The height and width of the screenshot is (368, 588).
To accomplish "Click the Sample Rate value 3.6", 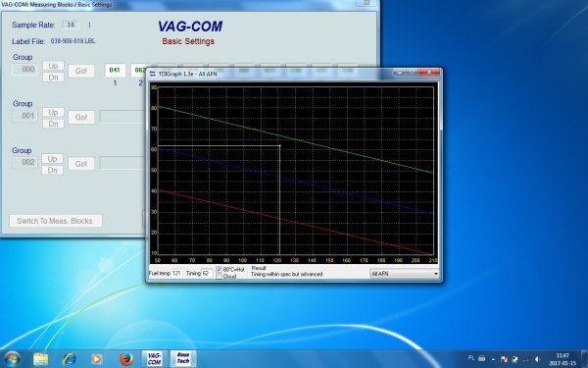I will pyautogui.click(x=71, y=25).
